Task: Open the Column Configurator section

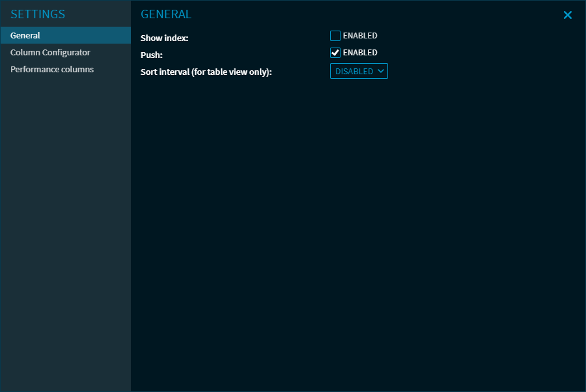Action: (50, 53)
